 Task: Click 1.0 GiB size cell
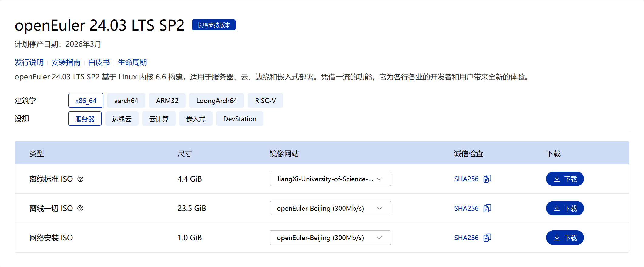click(190, 238)
